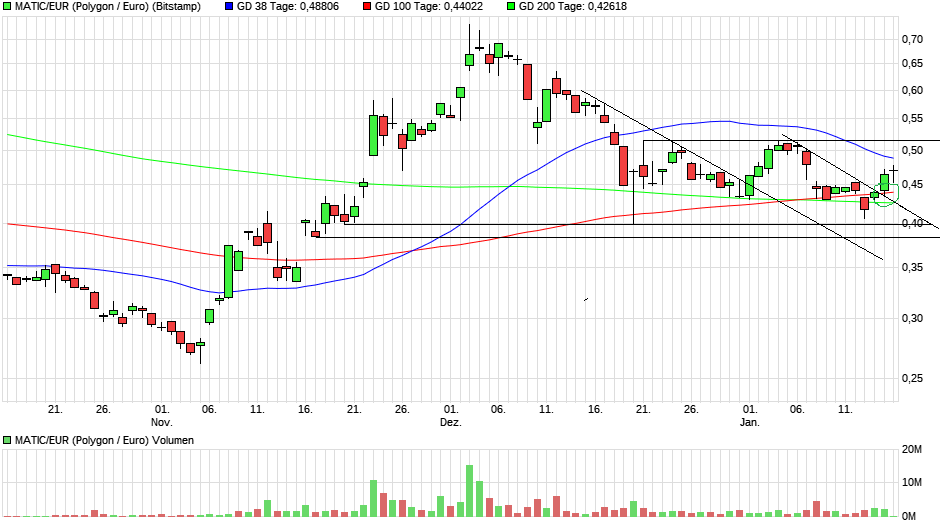Click the 0,45 price axis label
This screenshot has height=526, width=940.
(x=912, y=184)
